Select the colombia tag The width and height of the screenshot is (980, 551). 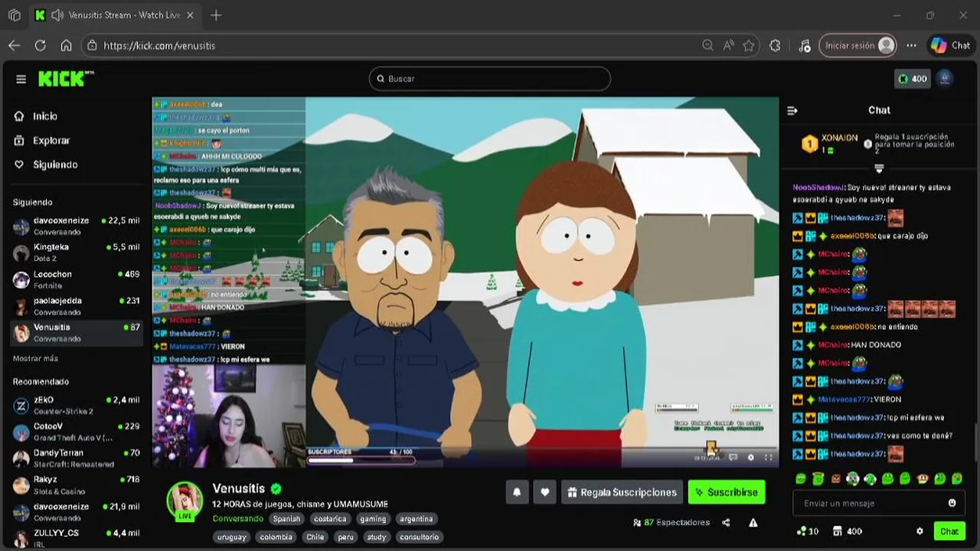click(x=276, y=537)
